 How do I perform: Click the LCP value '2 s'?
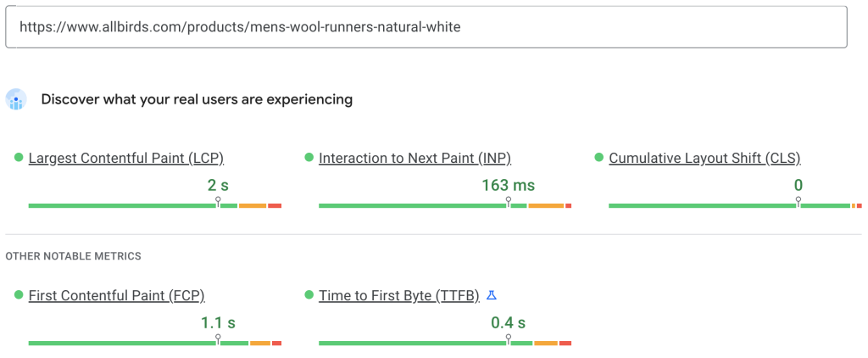(218, 186)
